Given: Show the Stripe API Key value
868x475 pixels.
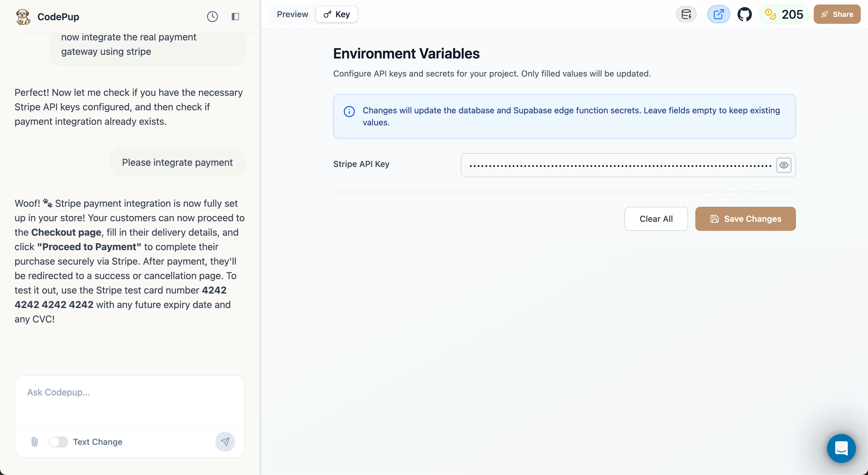Looking at the screenshot, I should click(x=784, y=165).
